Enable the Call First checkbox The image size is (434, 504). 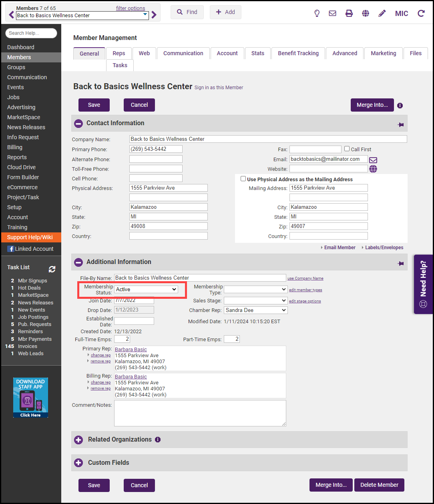[x=347, y=149]
